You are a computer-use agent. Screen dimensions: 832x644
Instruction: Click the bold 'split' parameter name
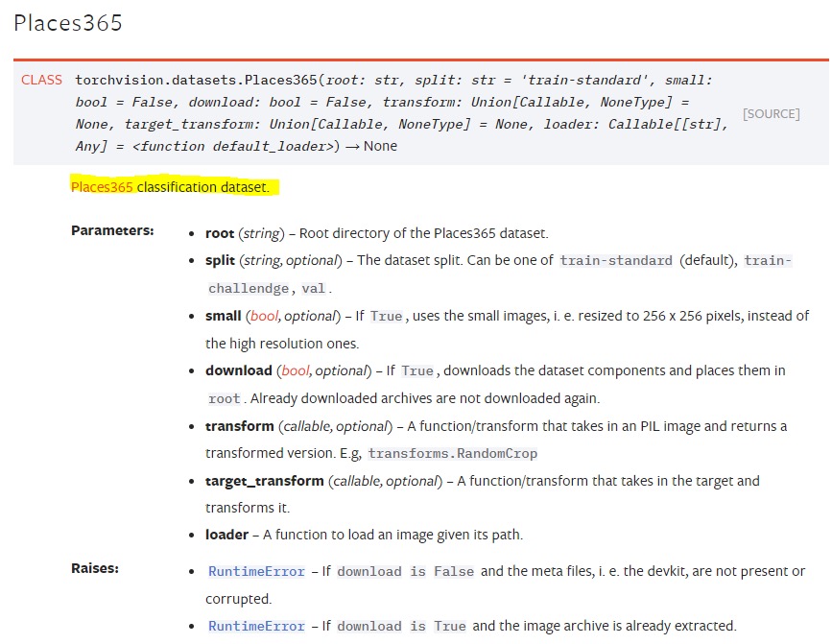coord(220,260)
